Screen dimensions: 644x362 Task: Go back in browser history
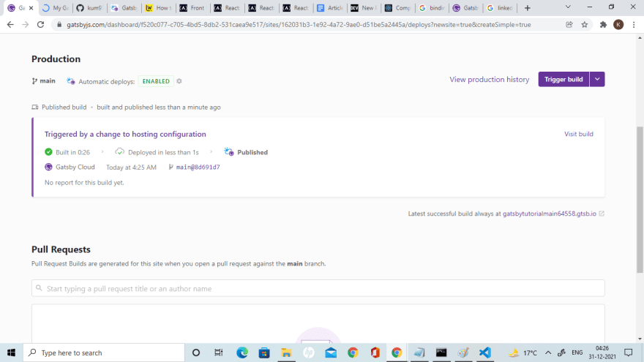(10, 25)
